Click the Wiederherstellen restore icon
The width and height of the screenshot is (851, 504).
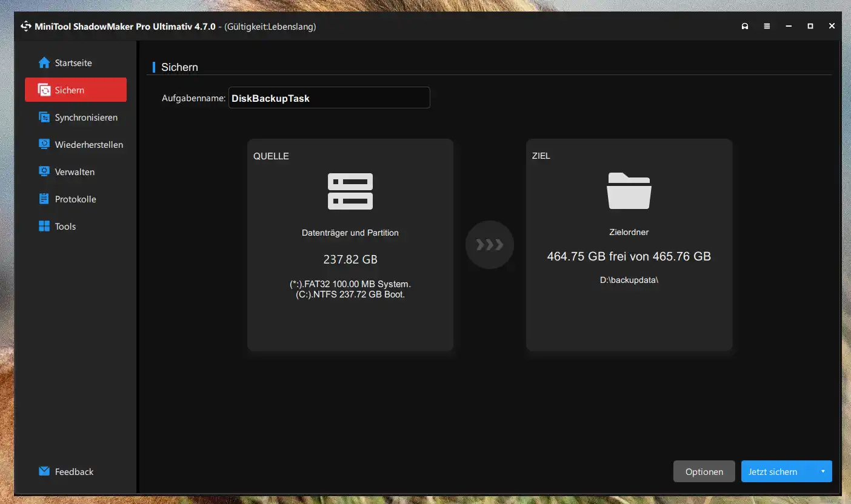click(x=44, y=145)
